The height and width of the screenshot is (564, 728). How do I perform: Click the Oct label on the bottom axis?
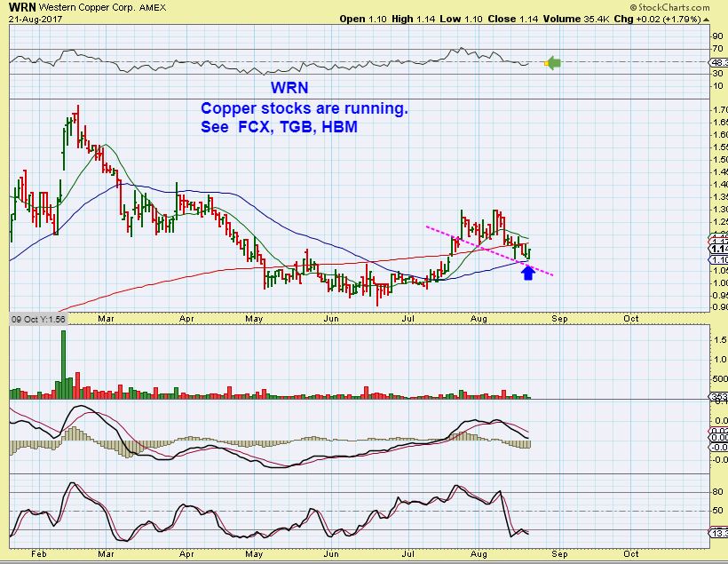631,553
